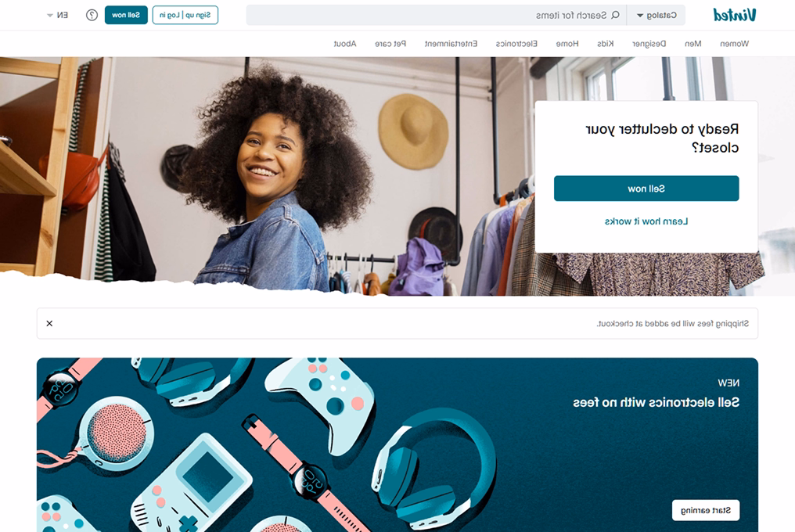795x532 pixels.
Task: Open Sign up | Log in
Action: (185, 15)
